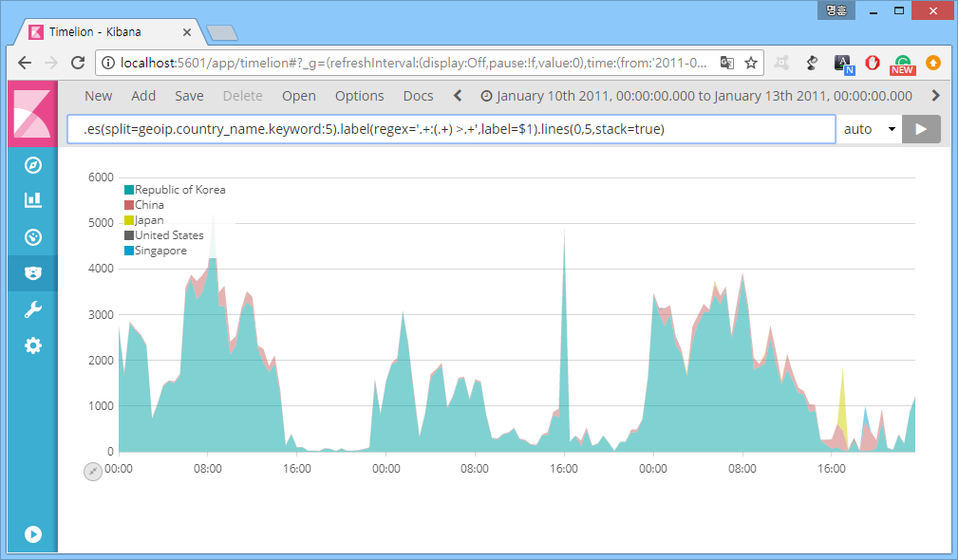
Task: Close the Timelion - Kibana tab
Action: pyautogui.click(x=187, y=32)
